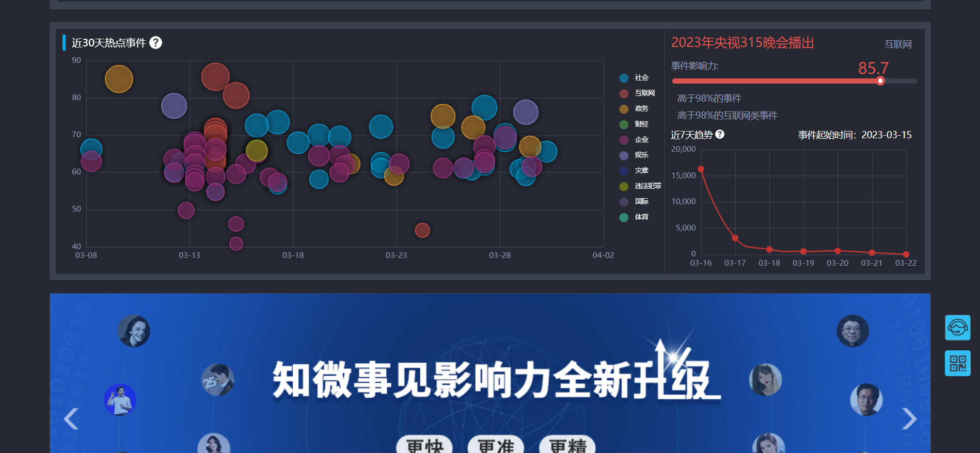Click trend line point for 03-17
Screen dimensions: 980x453
(735, 238)
